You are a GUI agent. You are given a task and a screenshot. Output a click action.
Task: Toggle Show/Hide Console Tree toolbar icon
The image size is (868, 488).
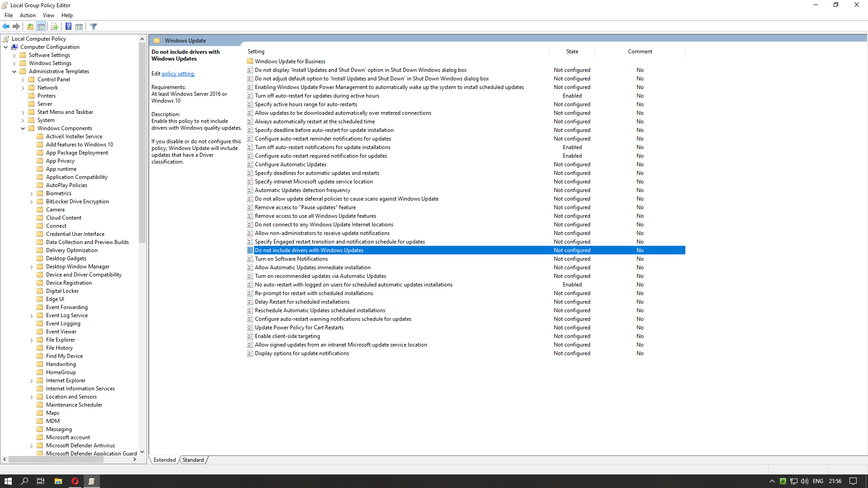pos(41,27)
